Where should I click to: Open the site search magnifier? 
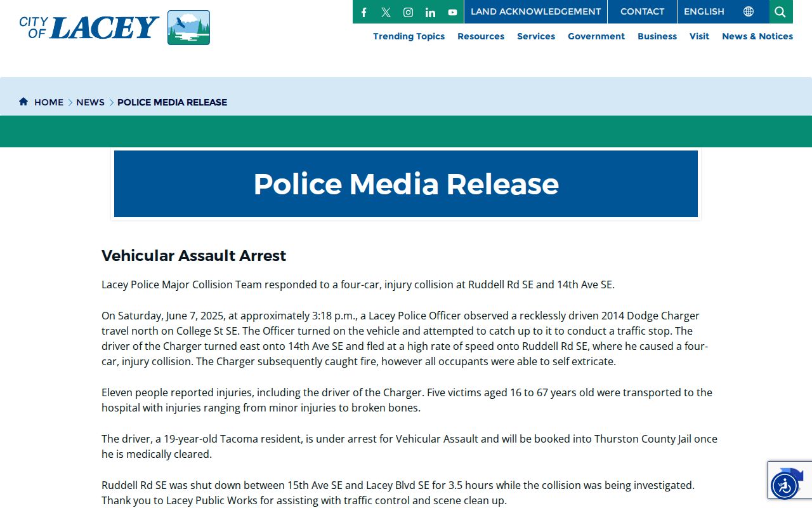tap(780, 11)
